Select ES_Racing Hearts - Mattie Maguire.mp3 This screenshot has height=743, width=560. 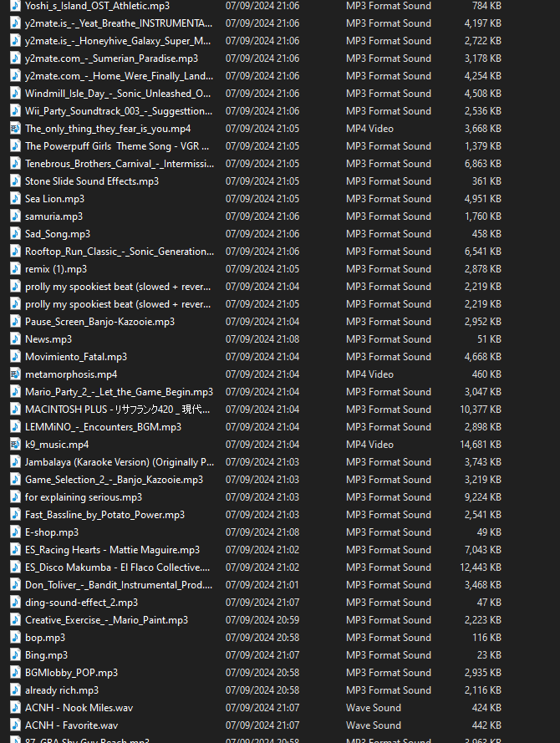(x=112, y=549)
